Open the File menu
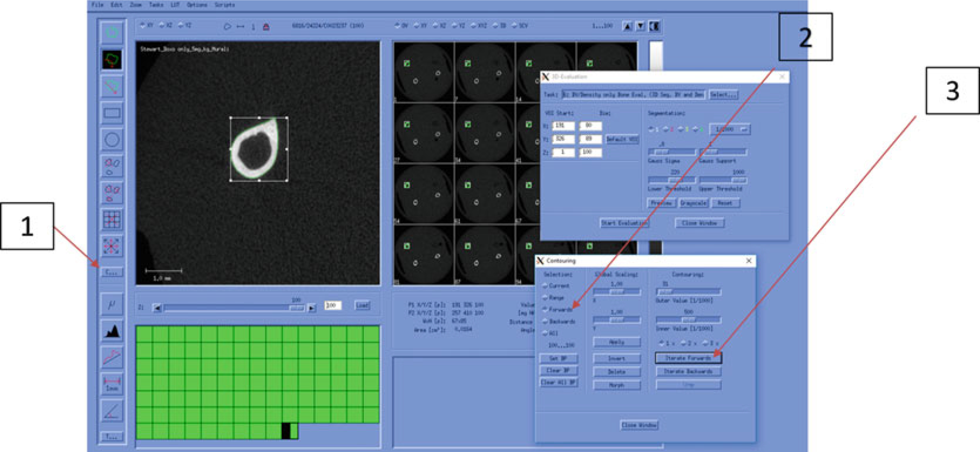This screenshot has width=980, height=452. [x=97, y=5]
